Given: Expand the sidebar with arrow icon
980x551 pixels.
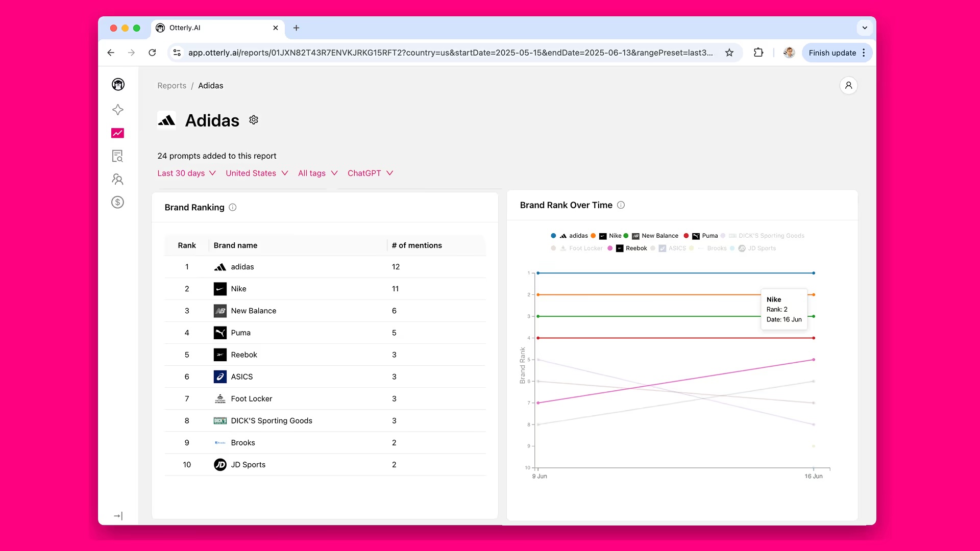Looking at the screenshot, I should tap(118, 516).
